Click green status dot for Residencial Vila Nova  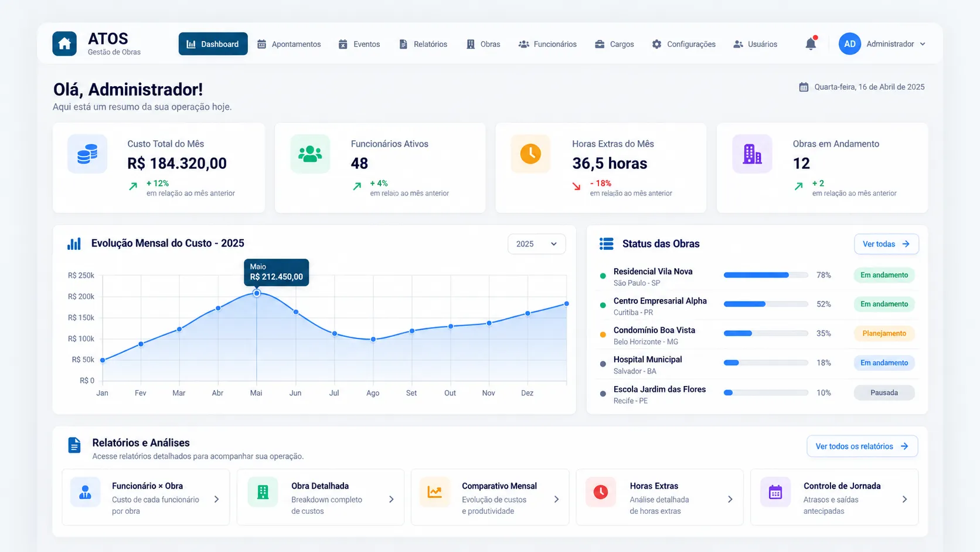pyautogui.click(x=603, y=276)
